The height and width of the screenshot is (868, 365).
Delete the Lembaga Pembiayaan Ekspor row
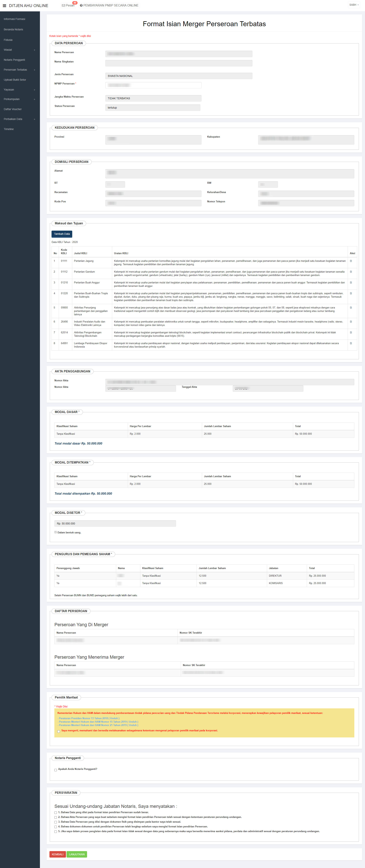(351, 343)
